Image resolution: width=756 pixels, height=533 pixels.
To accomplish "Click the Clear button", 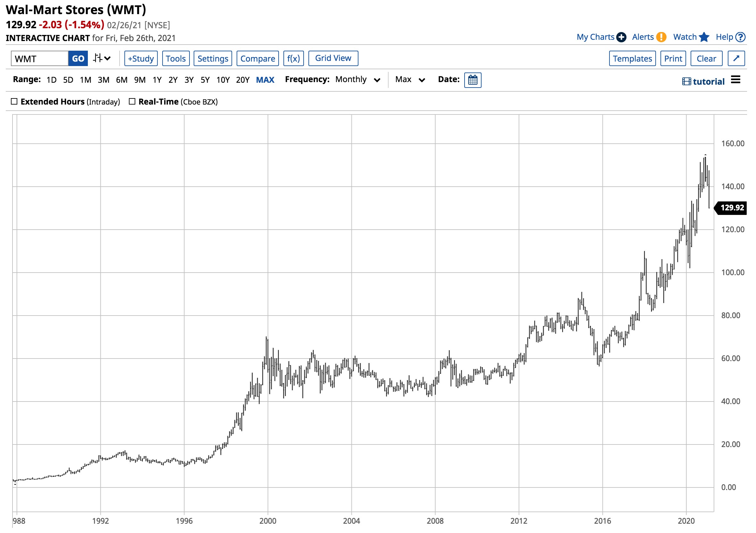I will pos(706,58).
